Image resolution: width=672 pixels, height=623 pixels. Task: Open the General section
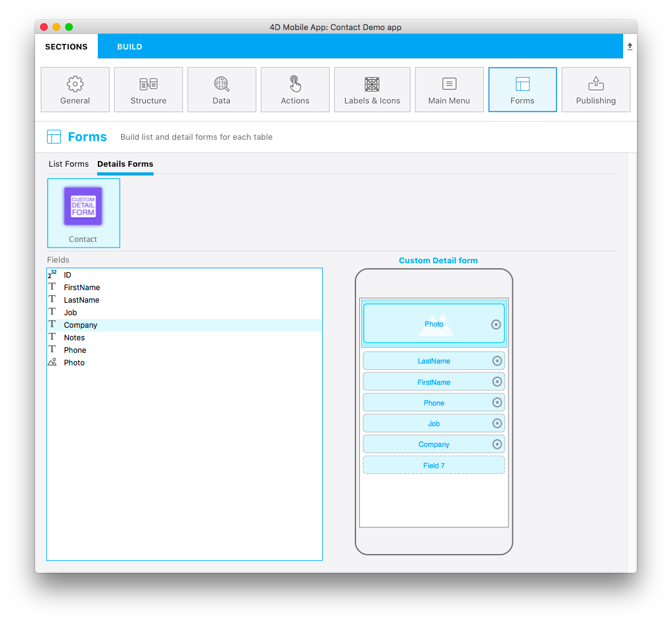pos(75,90)
